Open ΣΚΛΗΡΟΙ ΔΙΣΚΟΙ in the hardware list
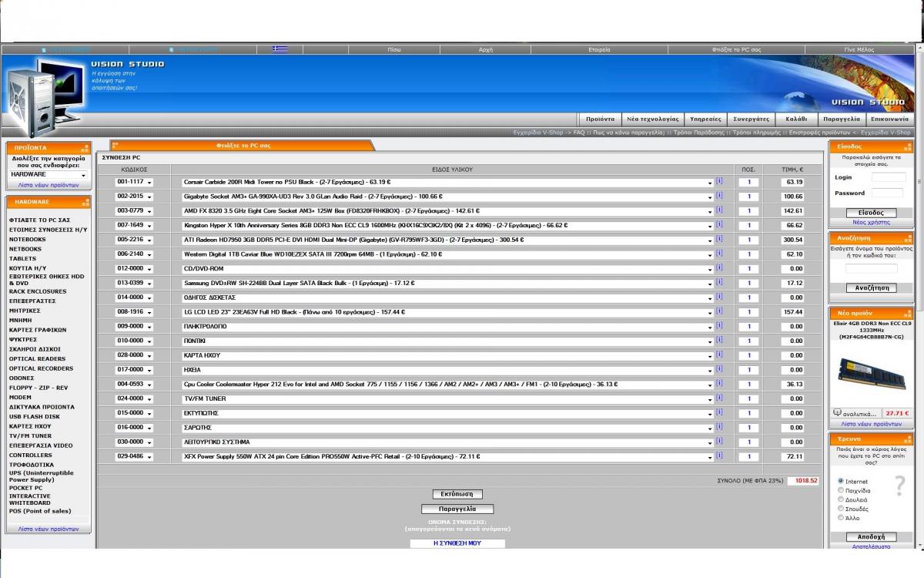 pos(35,349)
